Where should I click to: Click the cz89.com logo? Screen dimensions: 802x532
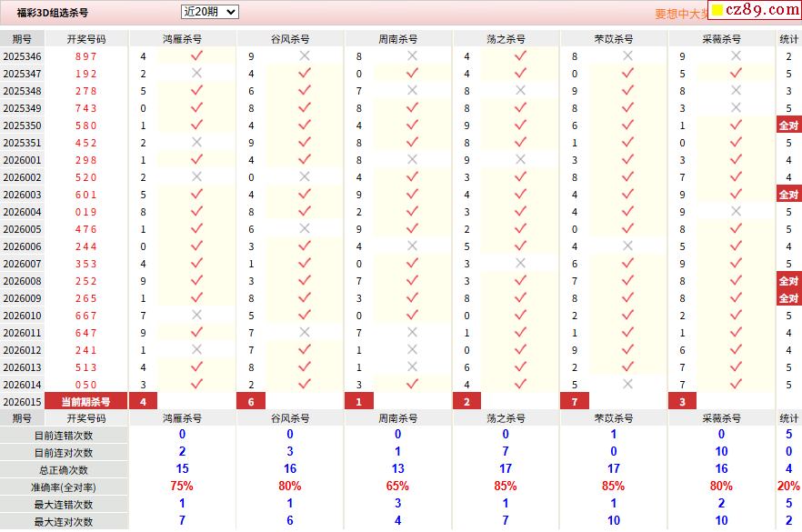coord(754,11)
